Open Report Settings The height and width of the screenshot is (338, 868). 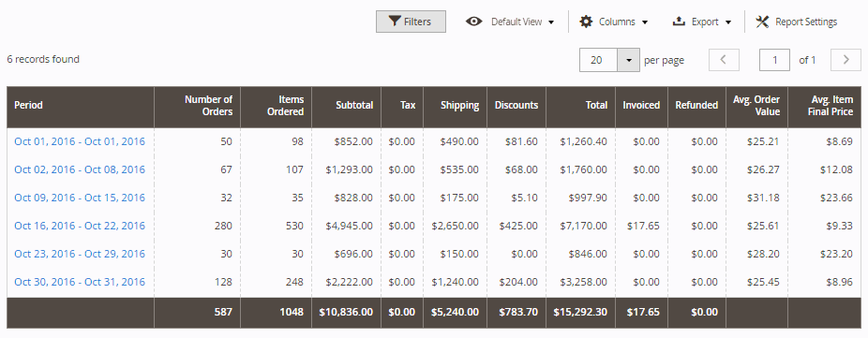click(796, 22)
